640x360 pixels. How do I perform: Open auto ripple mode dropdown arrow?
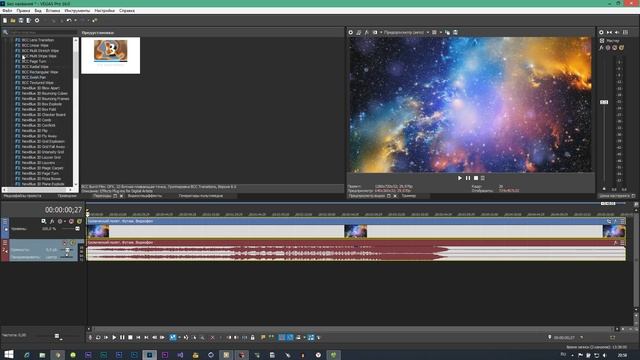coord(304,337)
